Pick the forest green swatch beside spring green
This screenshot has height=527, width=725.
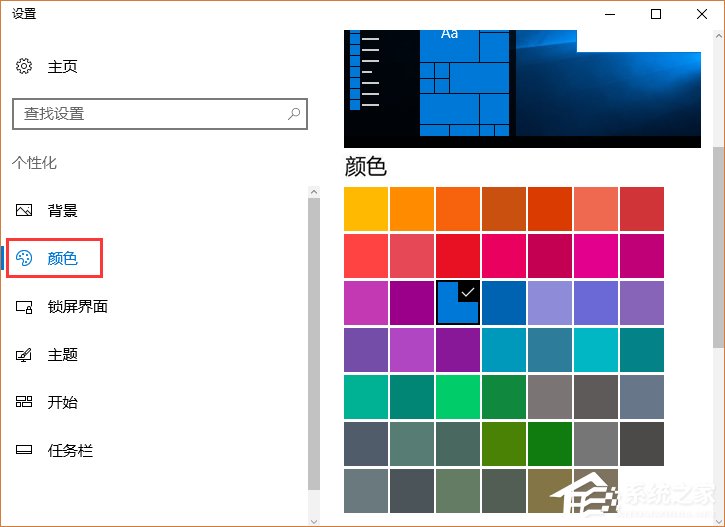504,397
